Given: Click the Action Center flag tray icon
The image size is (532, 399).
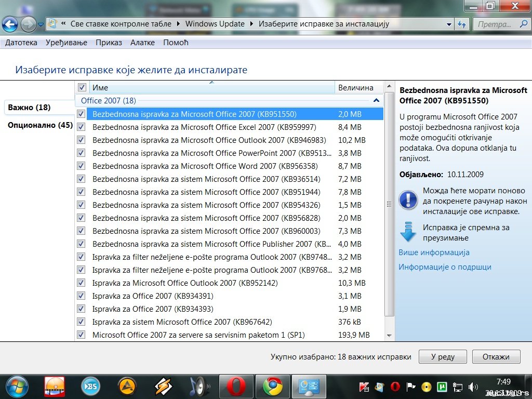Looking at the screenshot, I should tap(410, 387).
